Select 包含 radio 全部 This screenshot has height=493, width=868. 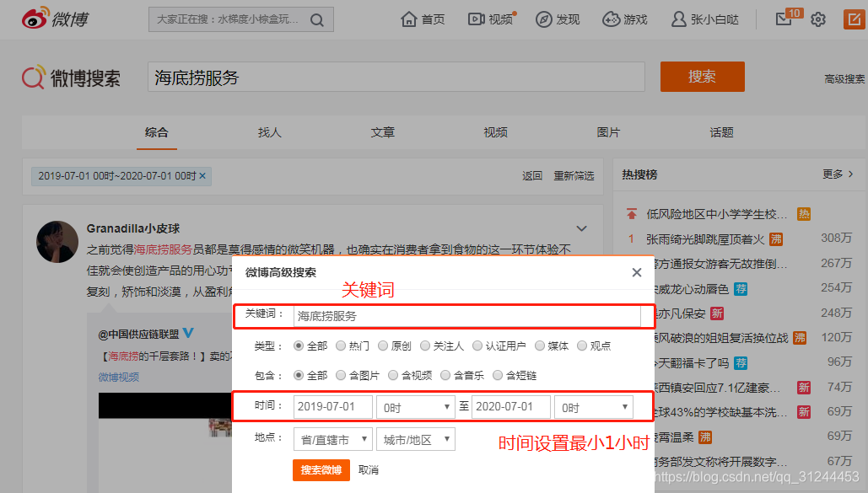(x=299, y=375)
